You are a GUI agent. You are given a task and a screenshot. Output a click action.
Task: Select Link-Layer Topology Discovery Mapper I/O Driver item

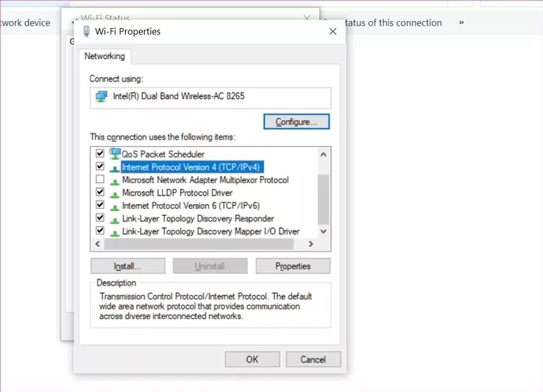(211, 231)
